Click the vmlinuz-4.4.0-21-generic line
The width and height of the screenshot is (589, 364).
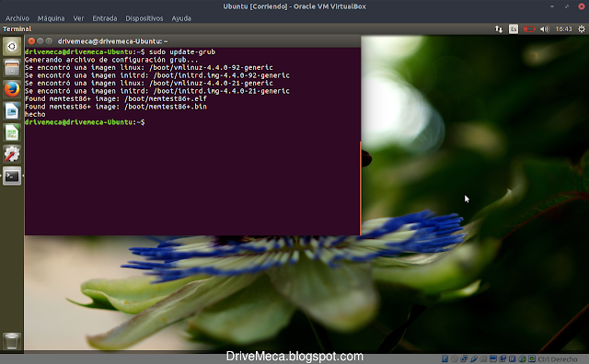[x=149, y=84]
